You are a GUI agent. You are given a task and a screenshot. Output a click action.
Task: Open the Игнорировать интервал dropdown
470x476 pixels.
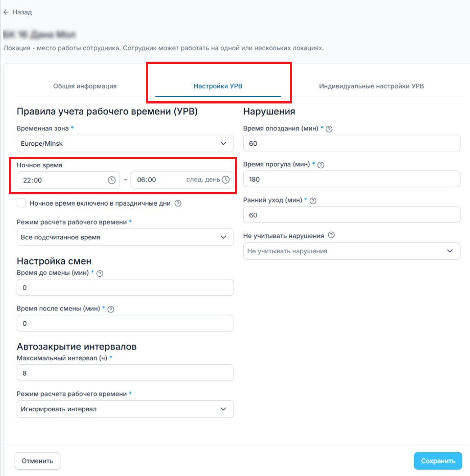click(125, 409)
